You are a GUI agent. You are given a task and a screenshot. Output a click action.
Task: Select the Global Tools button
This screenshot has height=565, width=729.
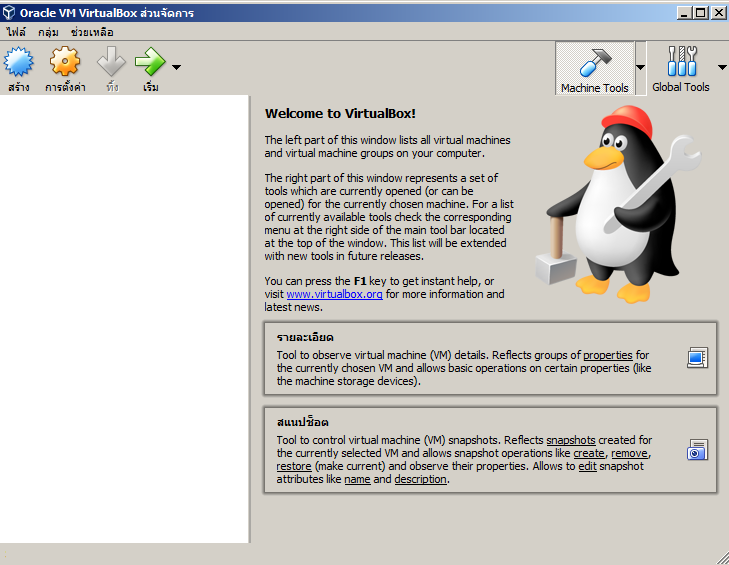(x=681, y=68)
